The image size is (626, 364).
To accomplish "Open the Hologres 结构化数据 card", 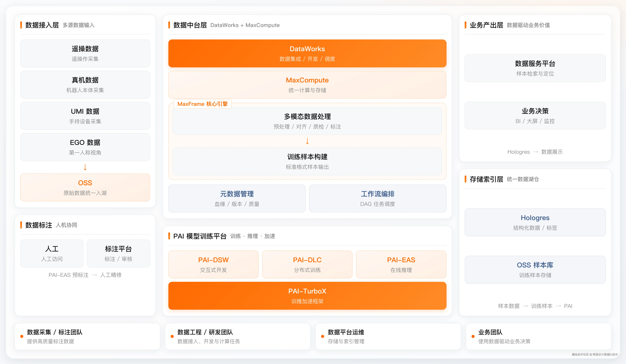I will click(x=535, y=222).
